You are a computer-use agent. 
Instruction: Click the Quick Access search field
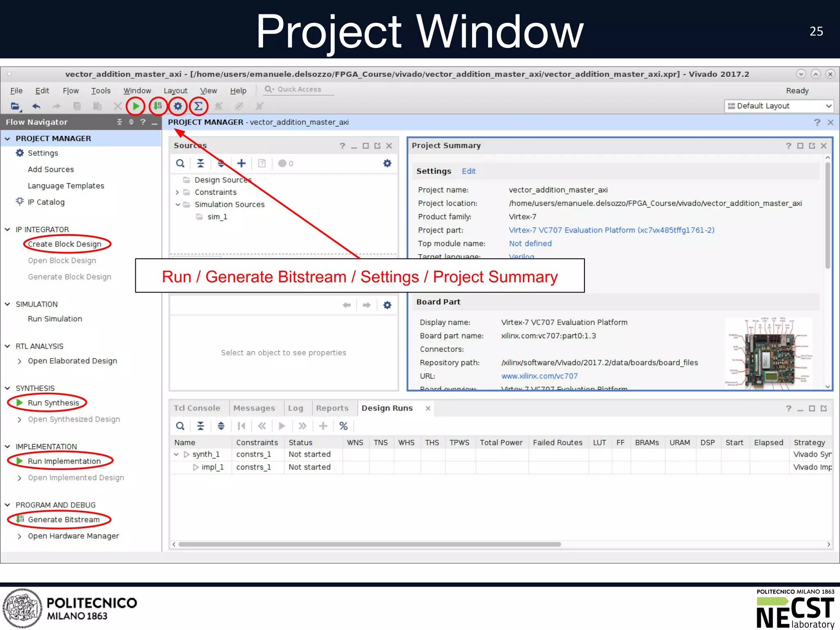click(299, 89)
